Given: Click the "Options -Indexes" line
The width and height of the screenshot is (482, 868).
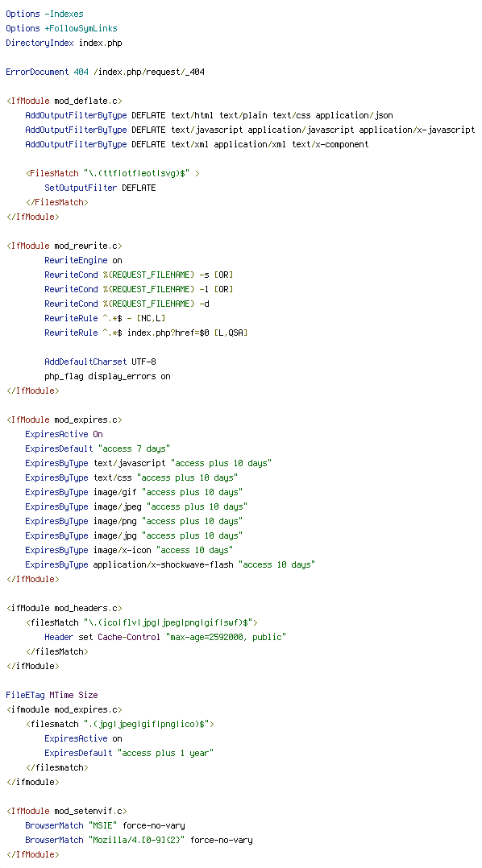Looking at the screenshot, I should 45,14.
